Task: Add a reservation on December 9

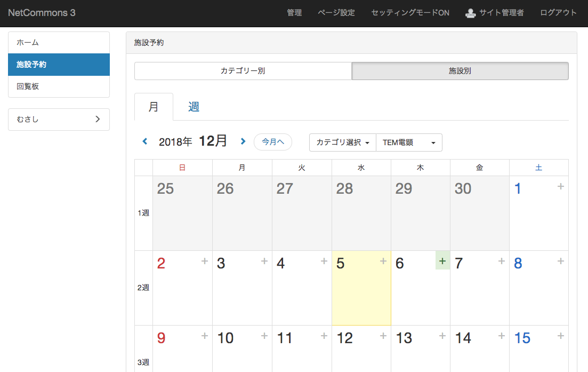Action: pos(205,336)
